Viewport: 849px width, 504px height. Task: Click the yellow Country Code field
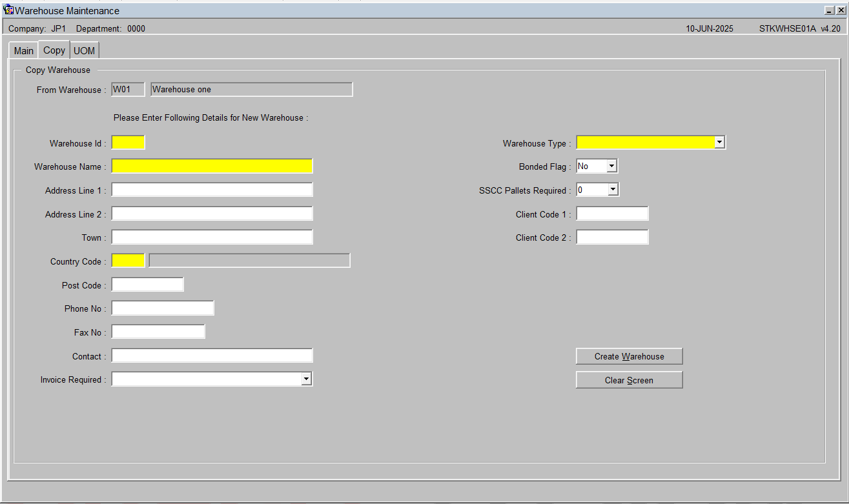pos(128,261)
